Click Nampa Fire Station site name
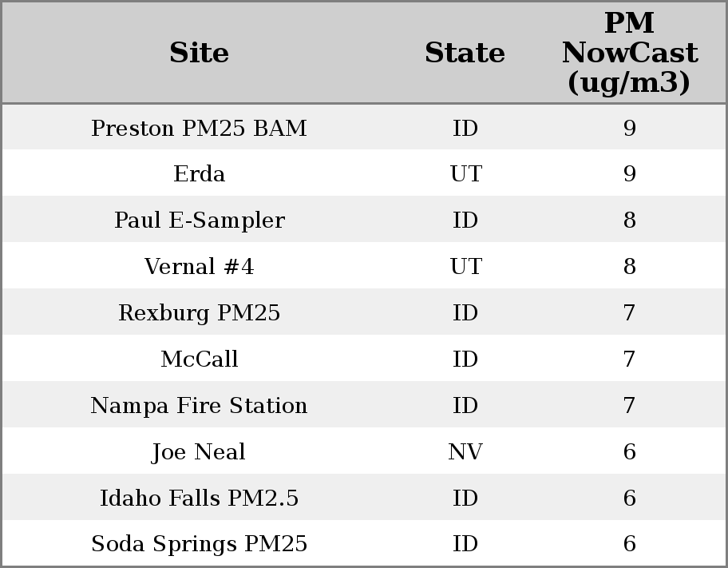This screenshot has height=568, width=728. coord(199,406)
